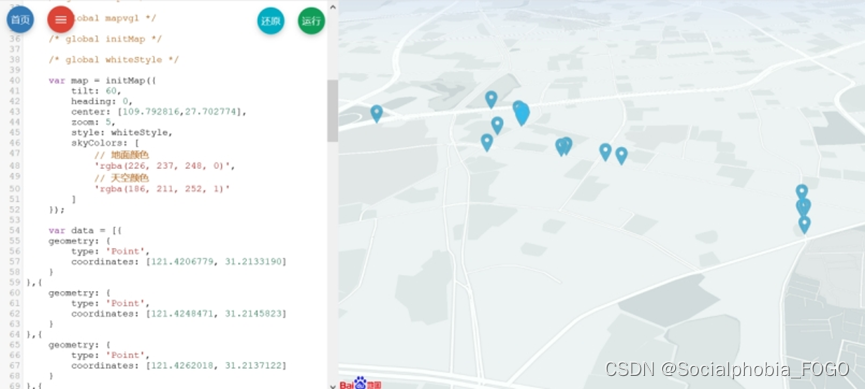The height and width of the screenshot is (389, 865).
Task: Click the "heading: 0," code line
Action: pos(102,102)
